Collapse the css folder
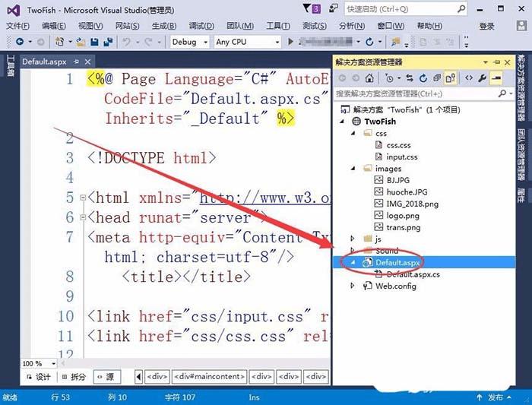This screenshot has width=532, height=405. pos(353,133)
